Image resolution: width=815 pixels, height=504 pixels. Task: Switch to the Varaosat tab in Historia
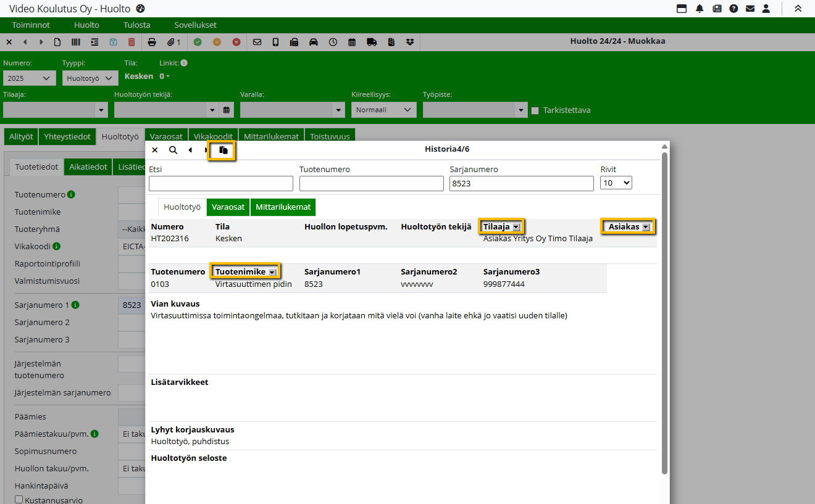[228, 207]
